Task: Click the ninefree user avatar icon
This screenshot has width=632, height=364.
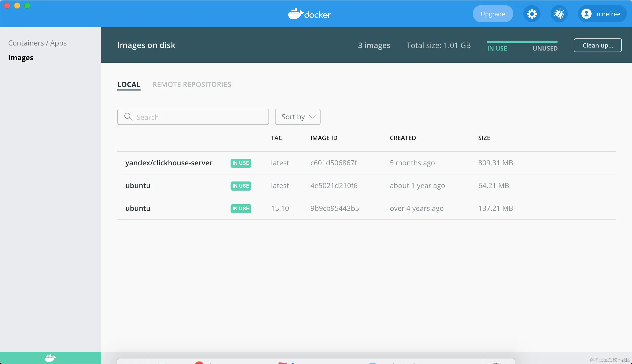Action: [x=586, y=14]
